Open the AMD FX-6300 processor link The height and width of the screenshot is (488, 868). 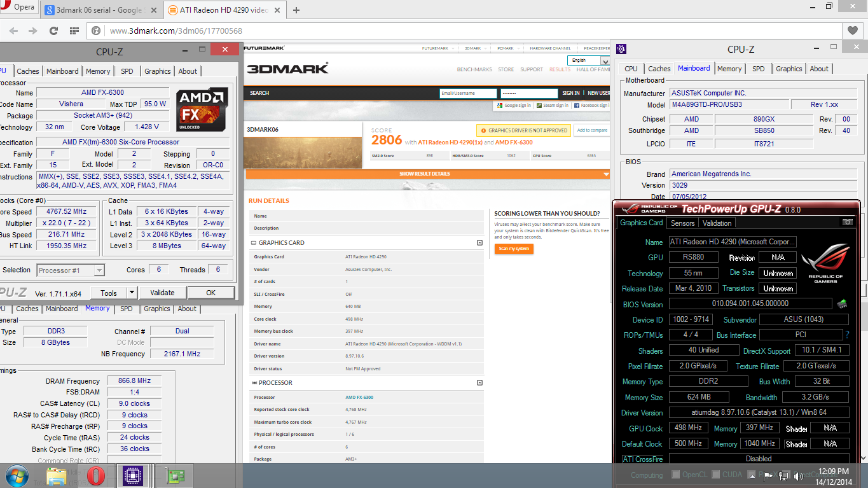pyautogui.click(x=359, y=397)
